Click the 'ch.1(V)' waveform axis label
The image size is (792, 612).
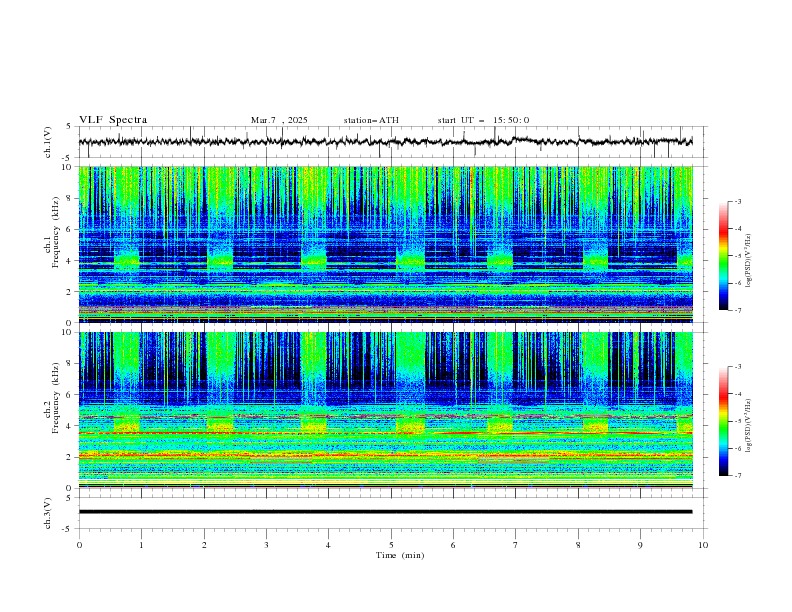47,142
